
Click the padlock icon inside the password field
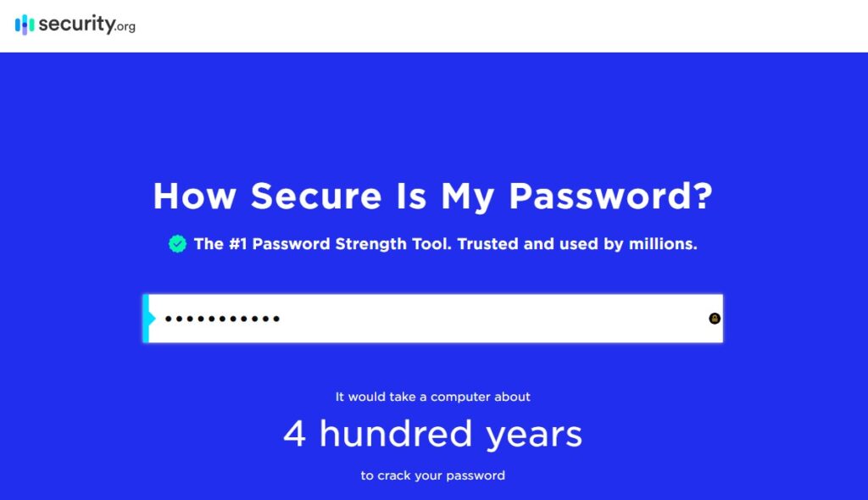(x=715, y=319)
